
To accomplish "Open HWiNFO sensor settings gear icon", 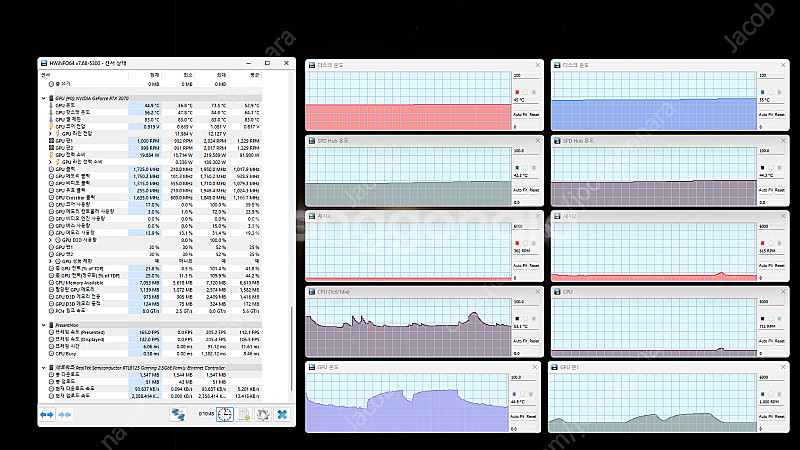I will coord(262,414).
